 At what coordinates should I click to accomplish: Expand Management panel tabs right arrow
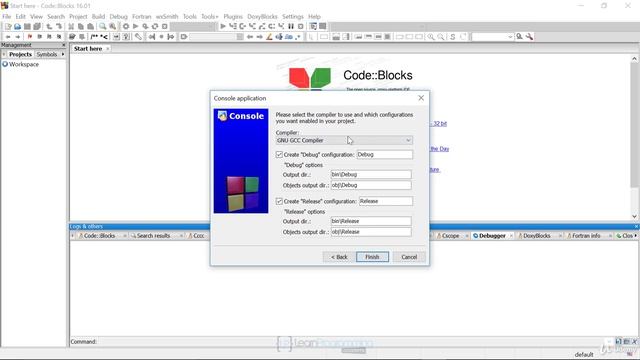click(x=63, y=54)
